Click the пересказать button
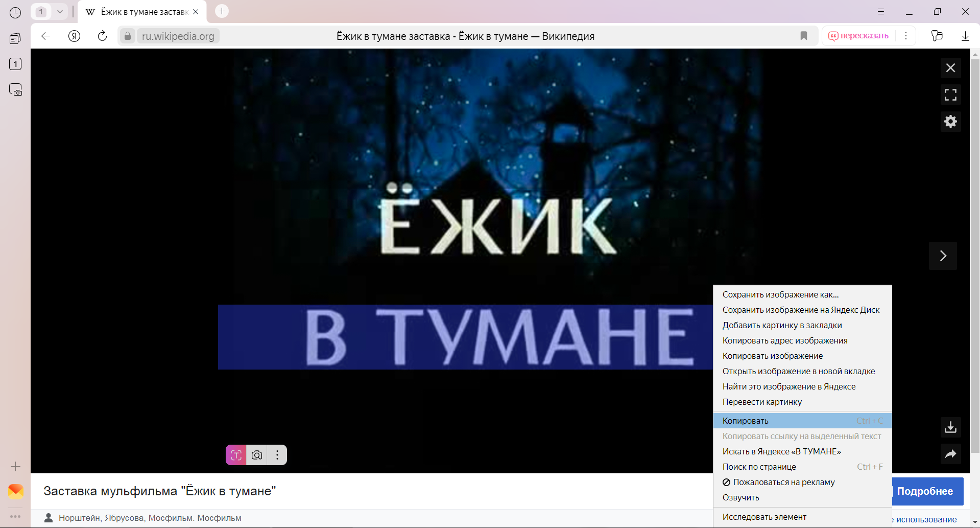980x528 pixels. point(859,36)
